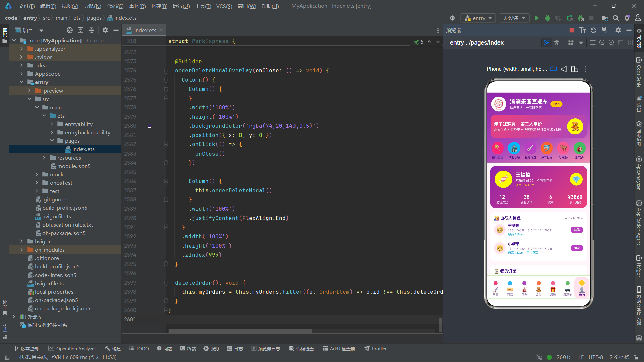The height and width of the screenshot is (362, 644).
Task: Start debugging with the green bug icon
Action: click(548, 18)
